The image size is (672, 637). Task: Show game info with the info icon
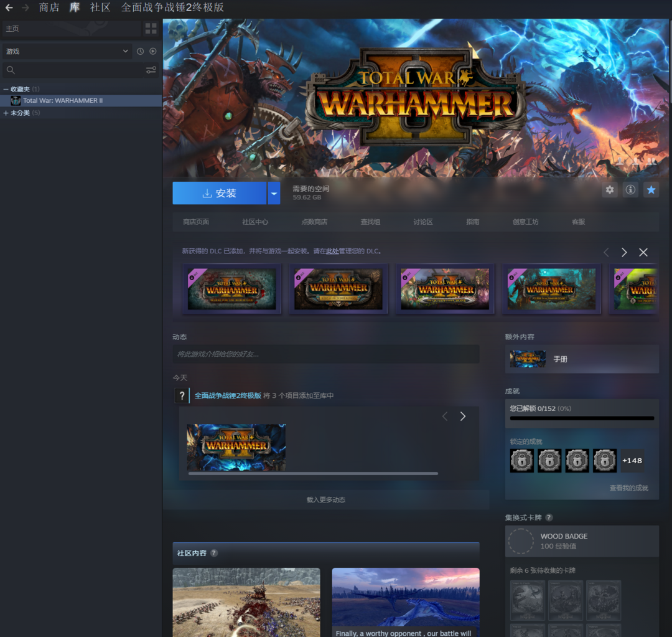[630, 190]
